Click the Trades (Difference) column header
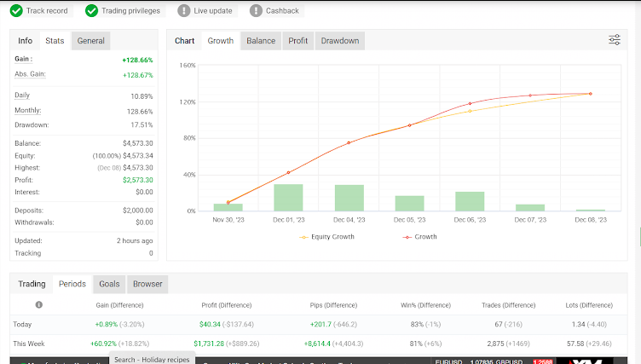The height and width of the screenshot is (364, 641). tap(508, 305)
